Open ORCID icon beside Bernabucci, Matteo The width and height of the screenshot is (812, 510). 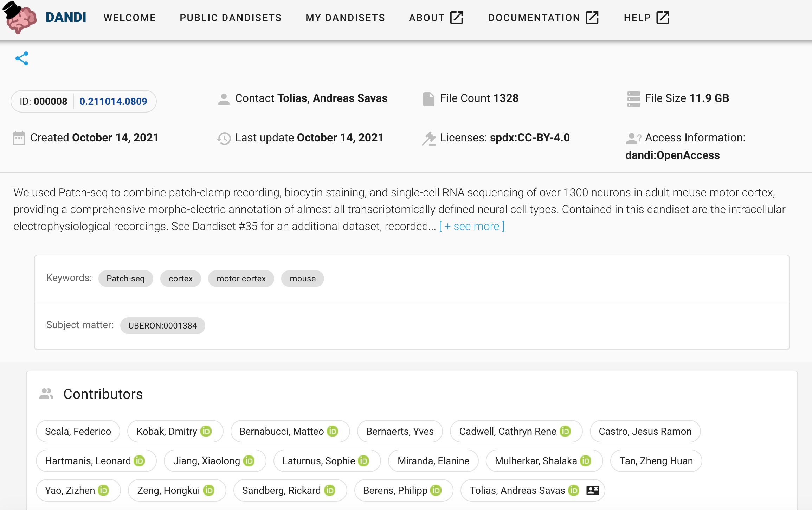click(x=333, y=431)
